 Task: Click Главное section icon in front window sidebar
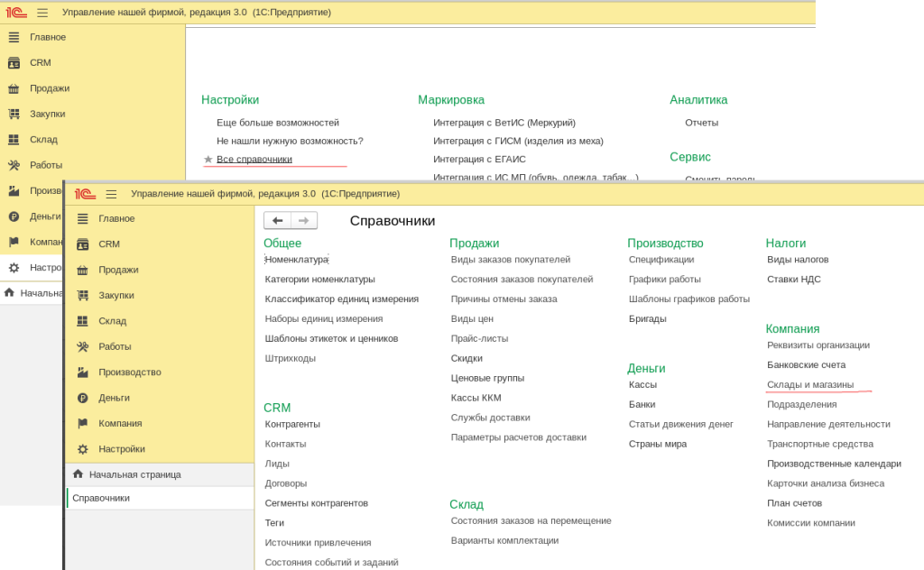point(82,218)
